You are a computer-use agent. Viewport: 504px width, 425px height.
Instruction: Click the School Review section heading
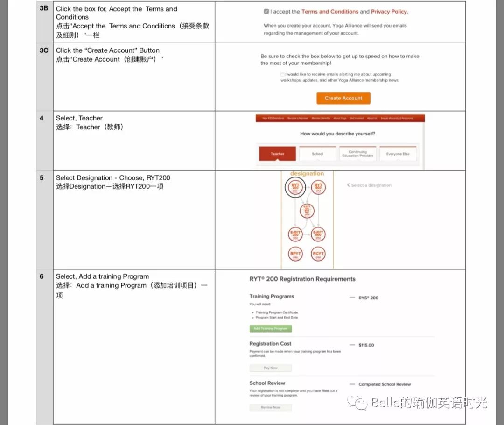[267, 383]
